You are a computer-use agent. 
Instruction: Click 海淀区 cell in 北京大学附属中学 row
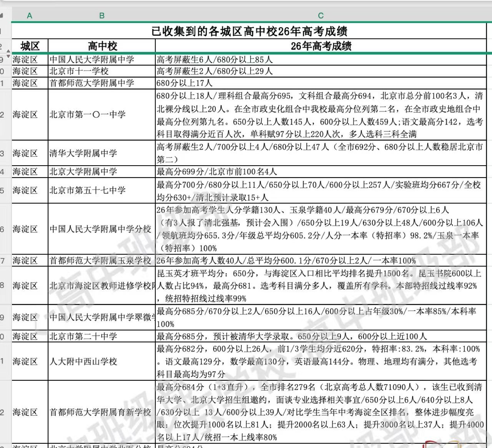[30, 171]
